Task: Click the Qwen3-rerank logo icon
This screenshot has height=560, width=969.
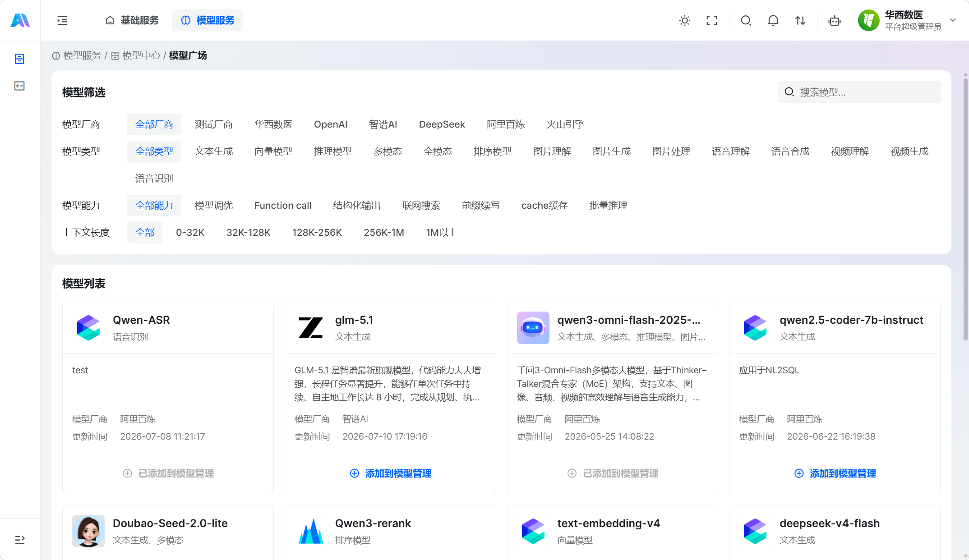Action: 310,531
